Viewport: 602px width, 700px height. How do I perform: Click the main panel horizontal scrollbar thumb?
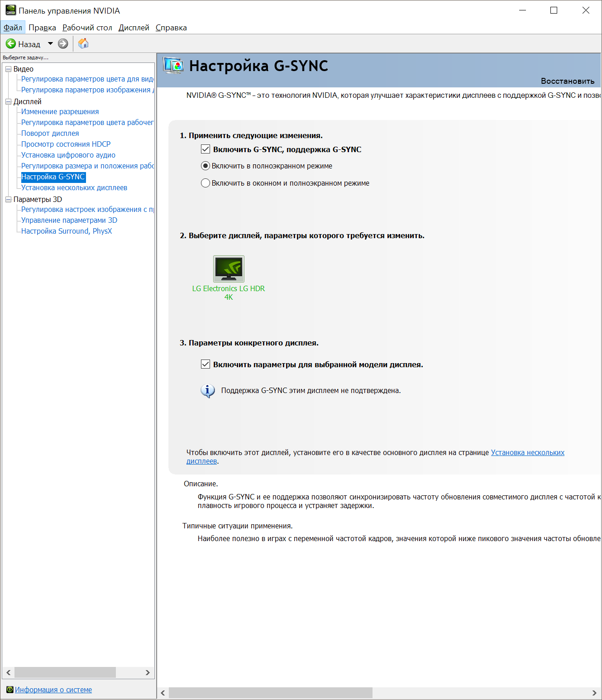(270, 693)
